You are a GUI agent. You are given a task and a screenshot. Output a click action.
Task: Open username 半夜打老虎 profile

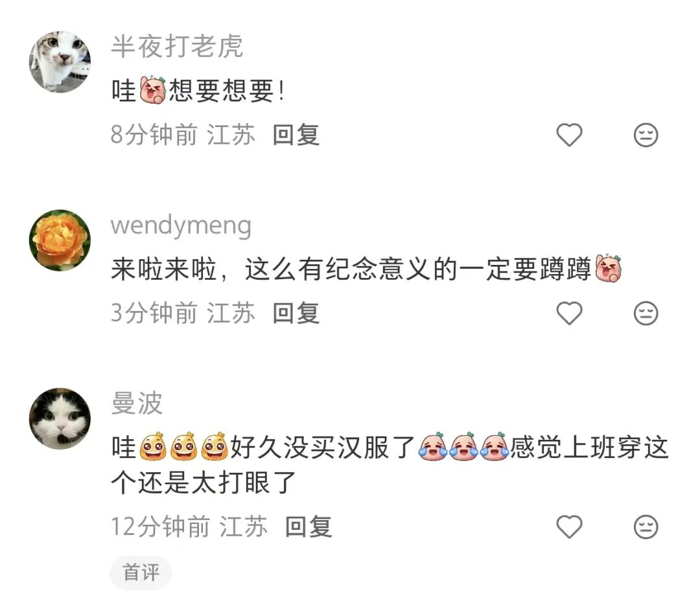pos(177,46)
